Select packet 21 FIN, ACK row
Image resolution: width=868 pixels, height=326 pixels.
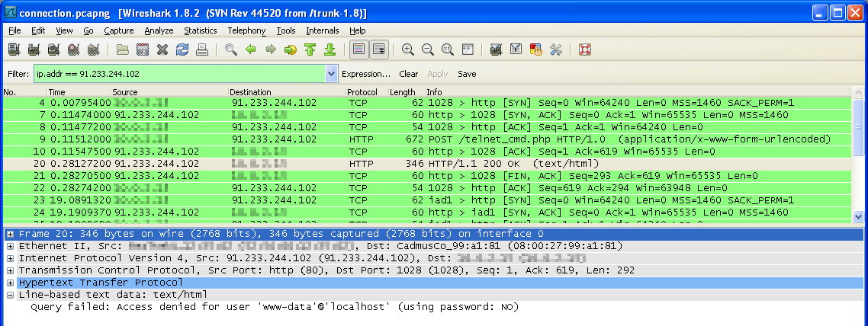(427, 176)
